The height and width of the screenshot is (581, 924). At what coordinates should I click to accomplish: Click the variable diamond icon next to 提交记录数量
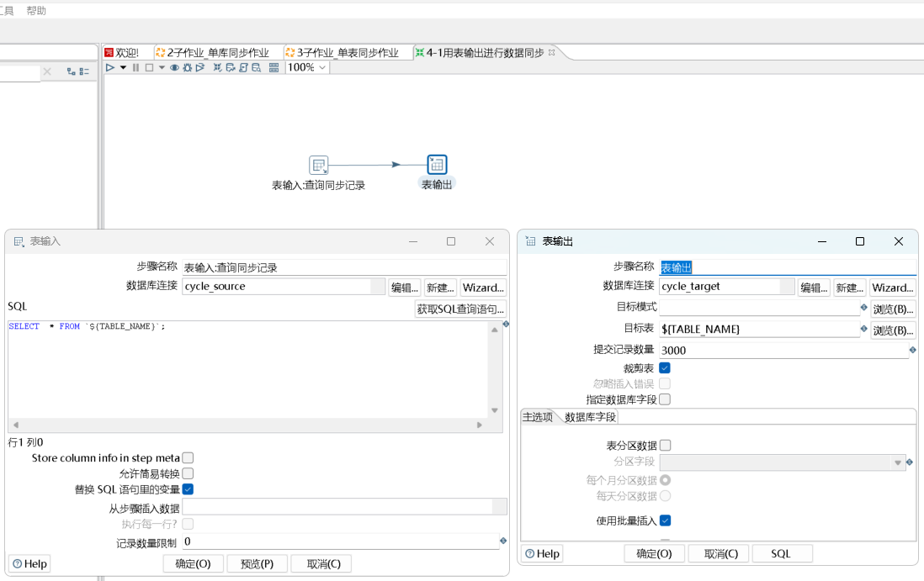[913, 350]
